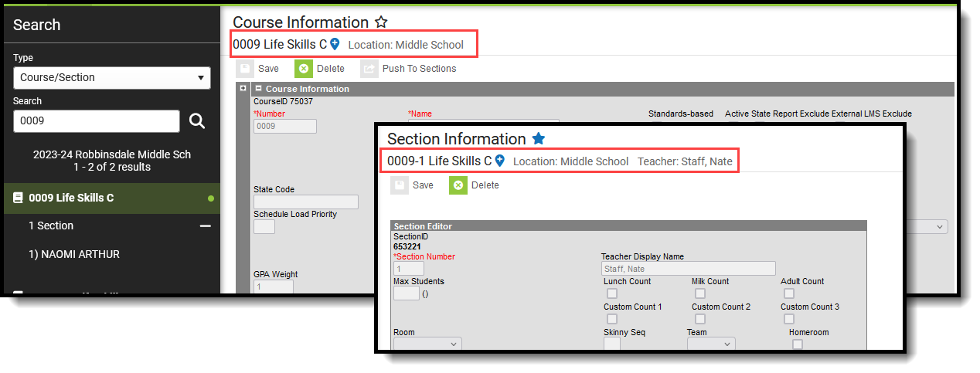Click the Course Information Save icon
The width and height of the screenshot is (980, 373).
point(245,69)
